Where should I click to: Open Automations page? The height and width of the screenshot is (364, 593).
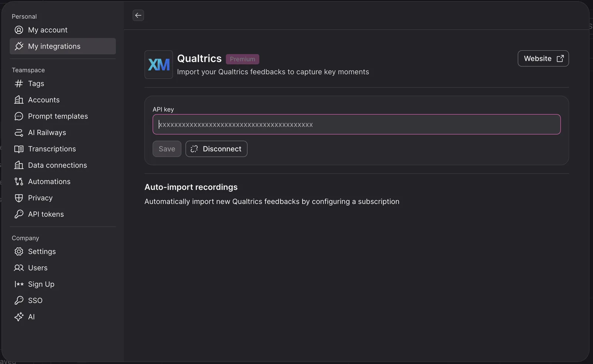point(63,182)
